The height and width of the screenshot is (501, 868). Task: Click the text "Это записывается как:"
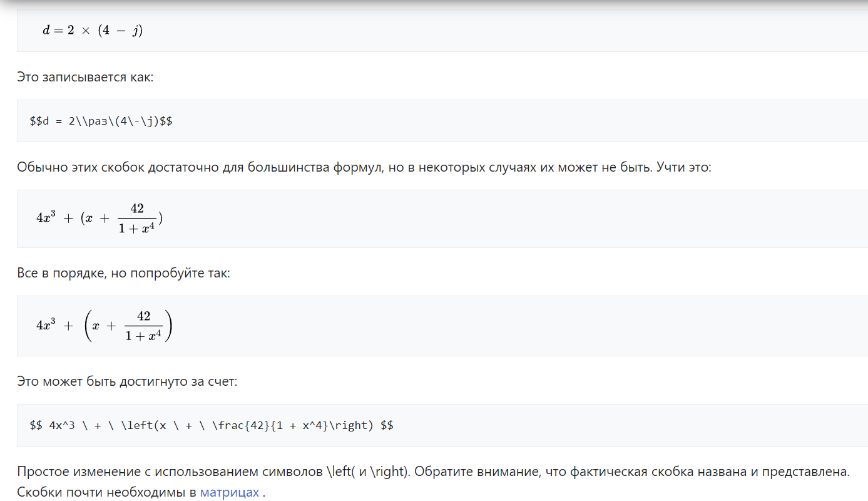point(84,78)
